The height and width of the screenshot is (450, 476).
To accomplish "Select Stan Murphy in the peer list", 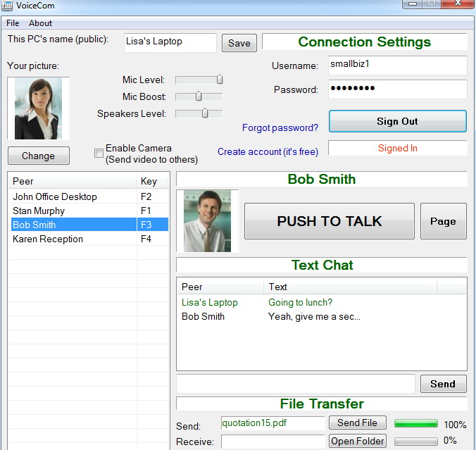I will click(89, 211).
